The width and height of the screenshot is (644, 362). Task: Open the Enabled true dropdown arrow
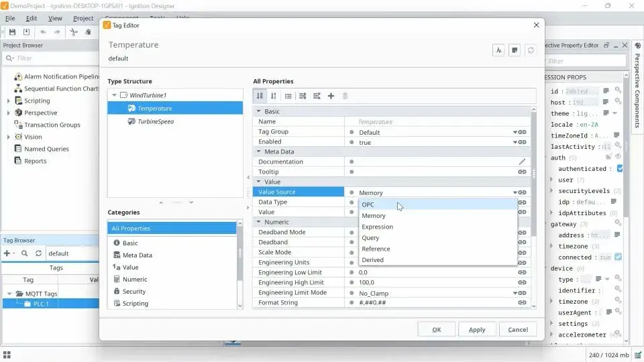click(x=515, y=142)
